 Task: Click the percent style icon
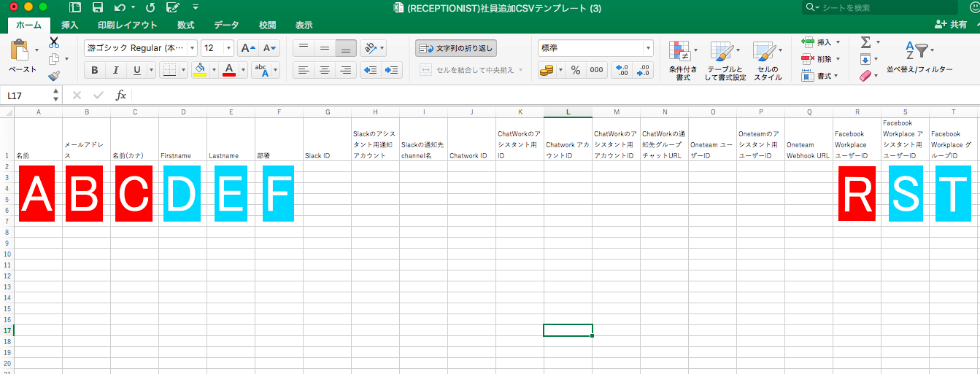click(x=576, y=70)
